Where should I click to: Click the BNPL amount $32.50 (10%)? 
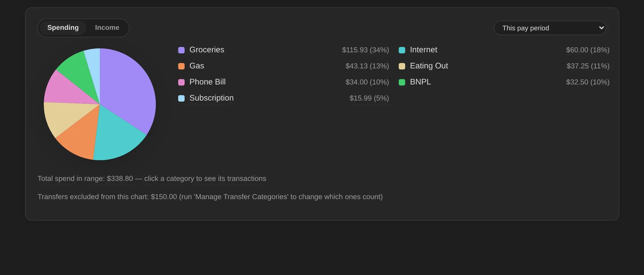pos(588,82)
